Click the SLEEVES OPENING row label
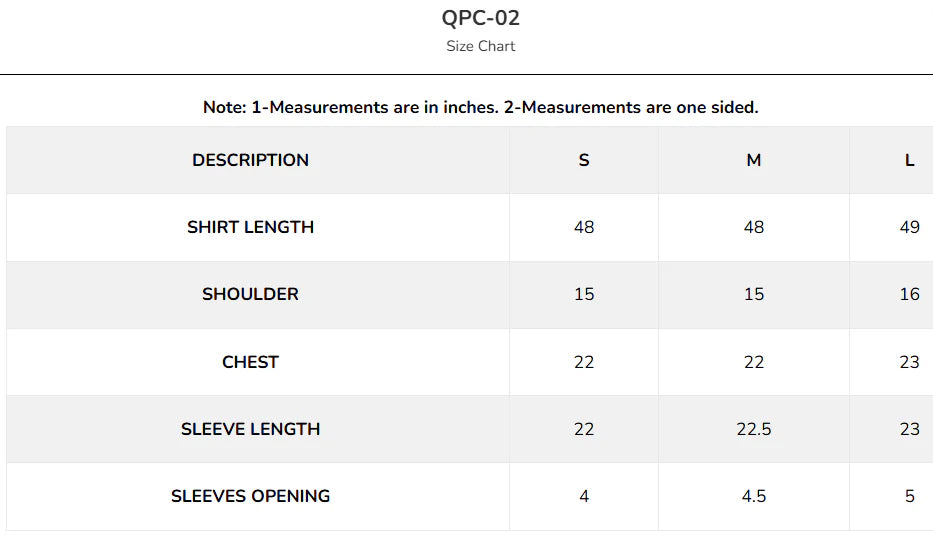The image size is (933, 558). [251, 496]
